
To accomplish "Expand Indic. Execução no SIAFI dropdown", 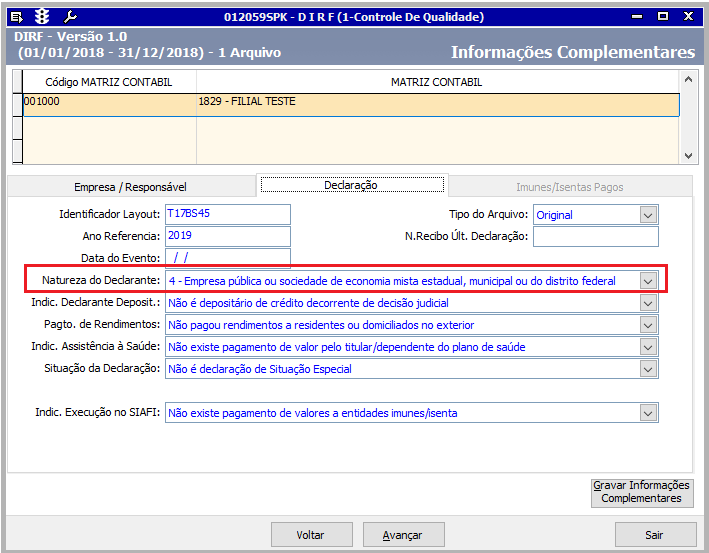I will tap(648, 413).
